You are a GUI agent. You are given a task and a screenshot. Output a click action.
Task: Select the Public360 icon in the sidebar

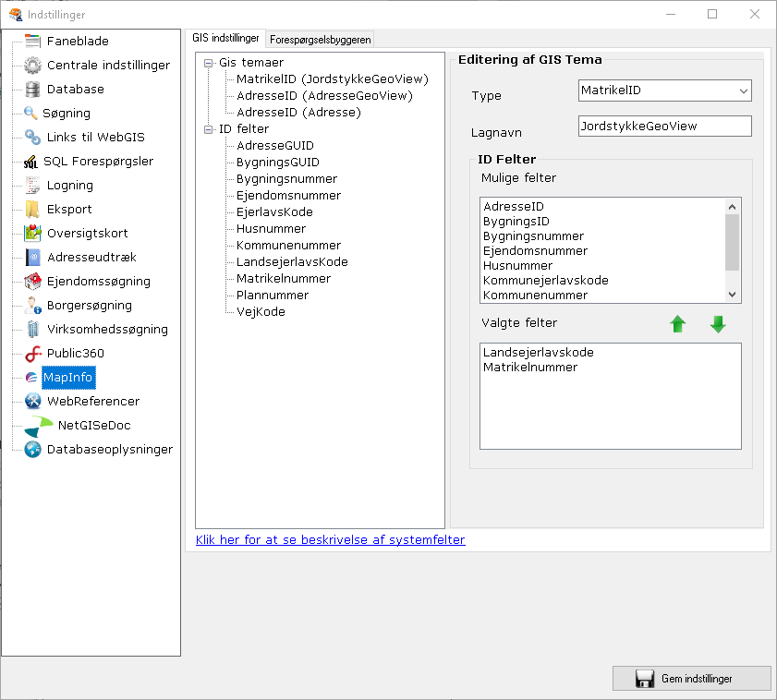click(x=30, y=353)
